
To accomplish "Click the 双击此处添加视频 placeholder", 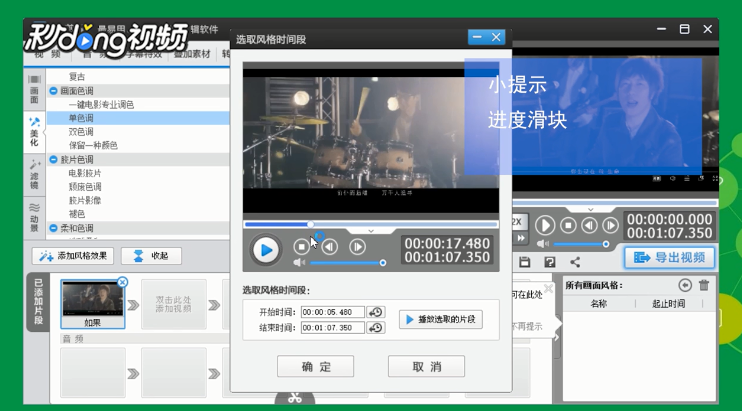I will coord(174,304).
